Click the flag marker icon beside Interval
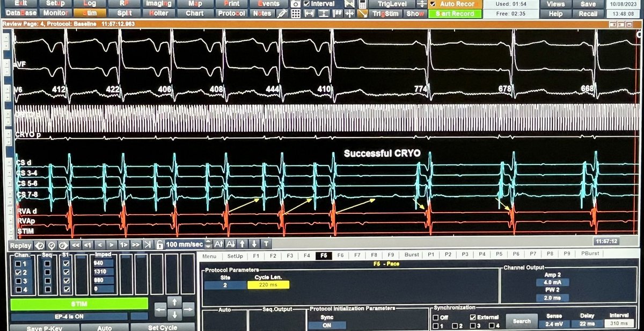 pyautogui.click(x=349, y=4)
